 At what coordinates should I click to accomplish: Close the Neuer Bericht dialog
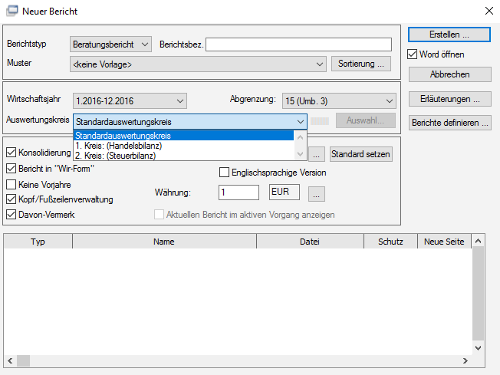click(x=489, y=11)
